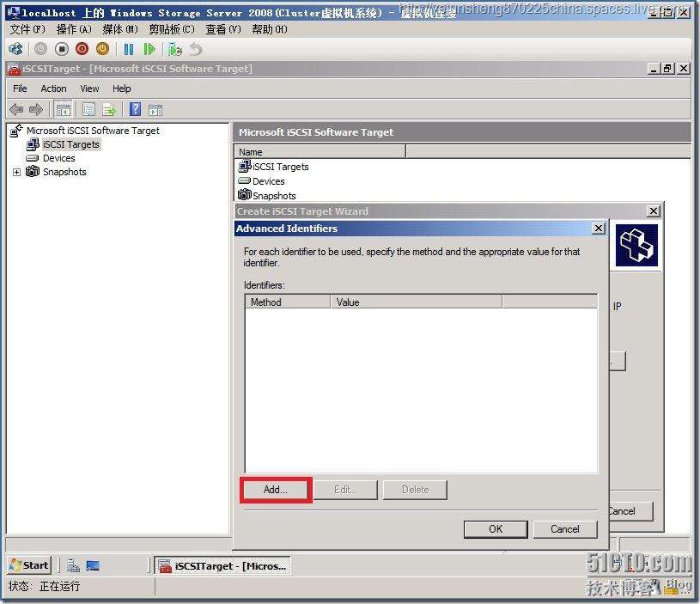Click the Start button
The image size is (700, 604).
tap(29, 565)
